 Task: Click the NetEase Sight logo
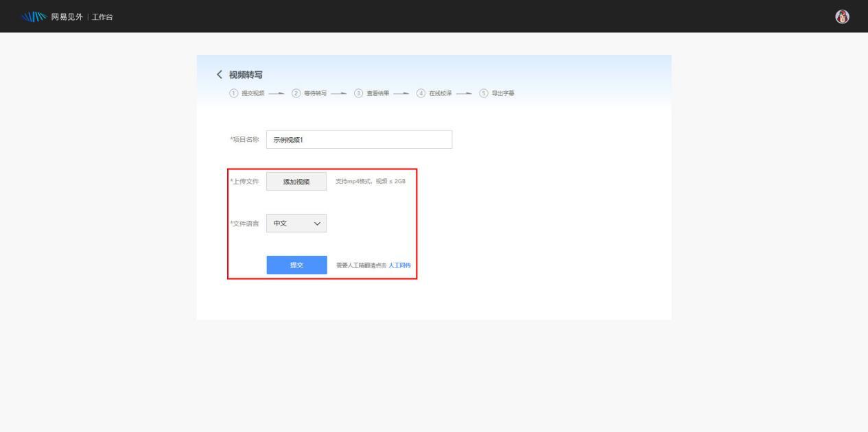point(47,16)
